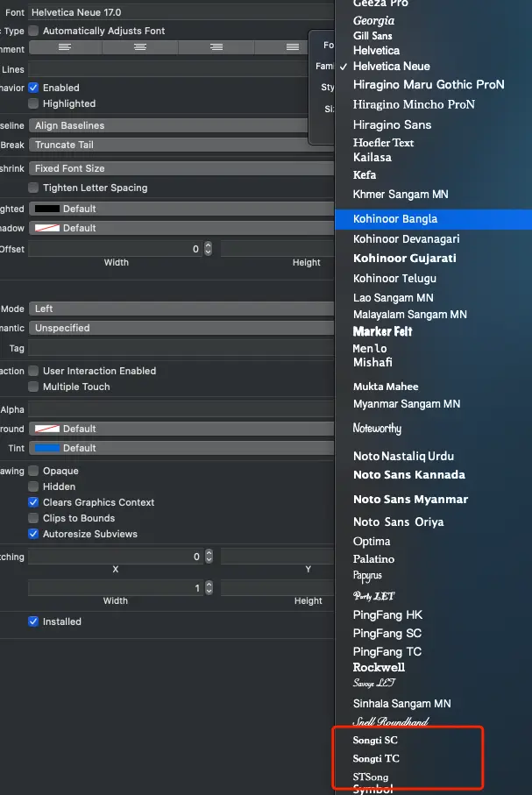Click the Tag input field

181,348
